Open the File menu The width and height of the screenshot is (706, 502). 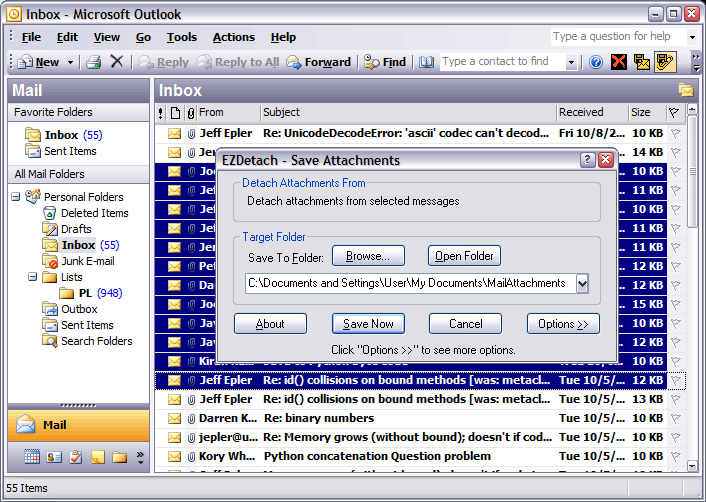[x=31, y=37]
